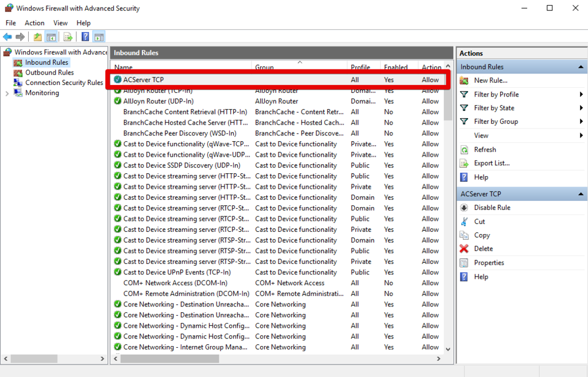The width and height of the screenshot is (588, 377).
Task: Click the Disable Rule down-arrow icon
Action: point(464,208)
